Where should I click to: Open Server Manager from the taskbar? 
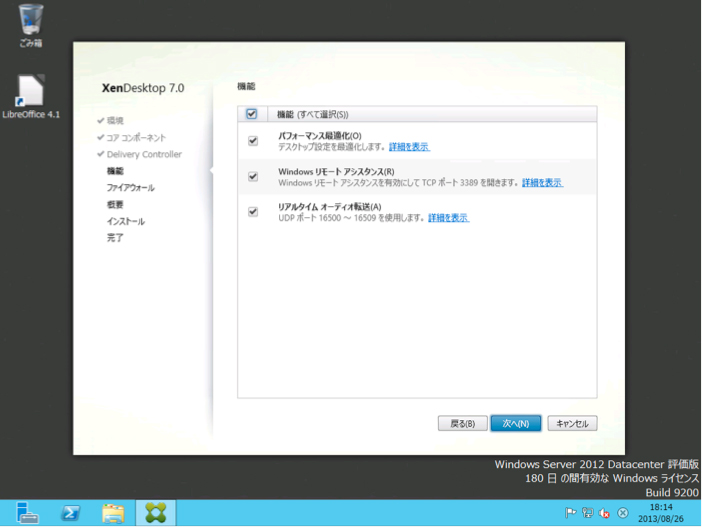coord(27,513)
